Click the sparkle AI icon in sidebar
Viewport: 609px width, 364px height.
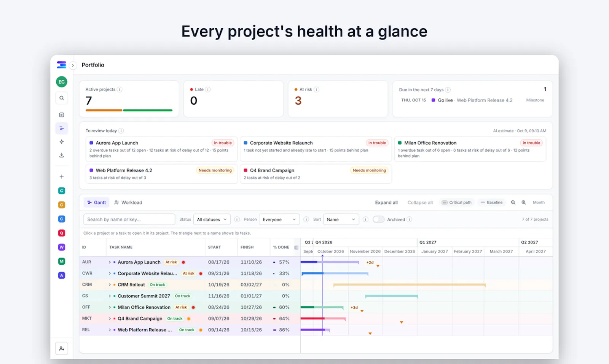coord(62,142)
